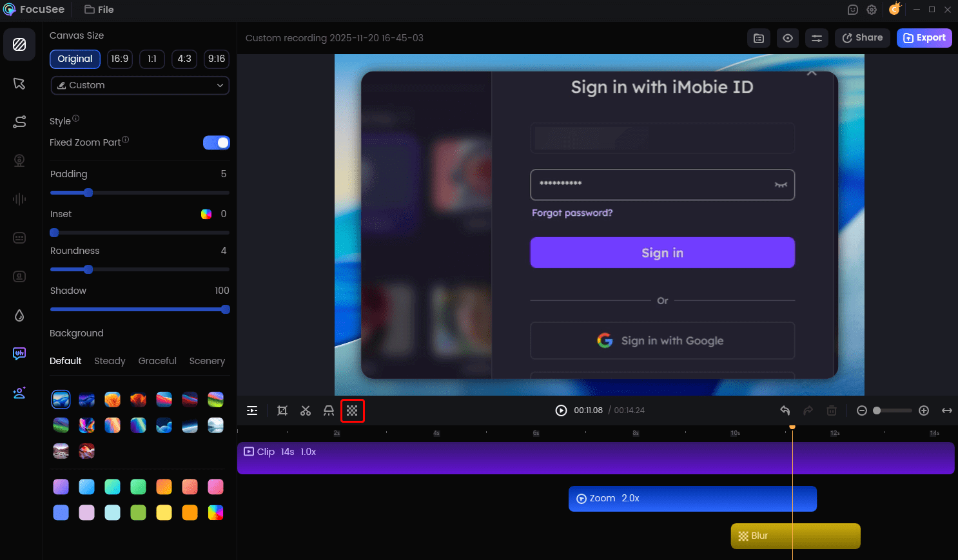Open the zoom effects panel
958x560 pixels.
pyautogui.click(x=19, y=122)
